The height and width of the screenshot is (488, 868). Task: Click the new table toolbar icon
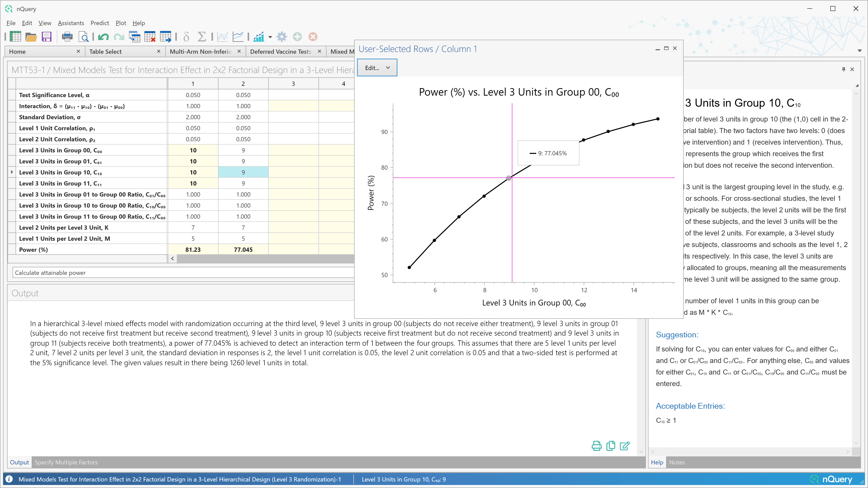[x=15, y=36]
